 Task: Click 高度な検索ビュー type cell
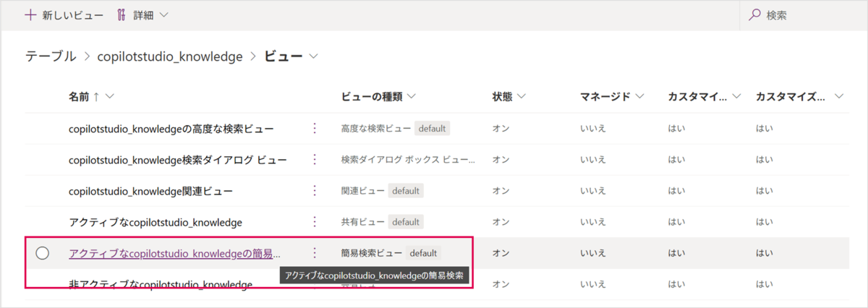pyautogui.click(x=376, y=128)
